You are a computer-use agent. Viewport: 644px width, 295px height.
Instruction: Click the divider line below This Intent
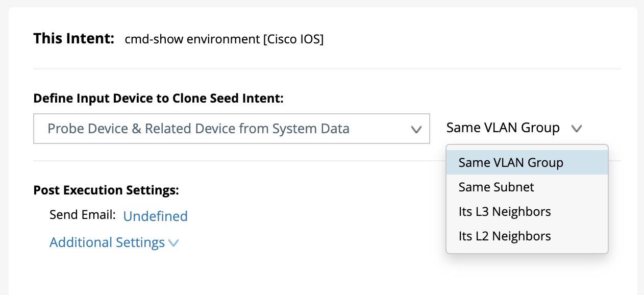(x=327, y=68)
